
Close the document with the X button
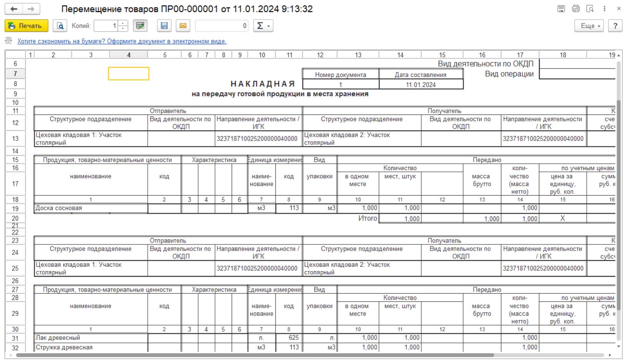click(619, 8)
